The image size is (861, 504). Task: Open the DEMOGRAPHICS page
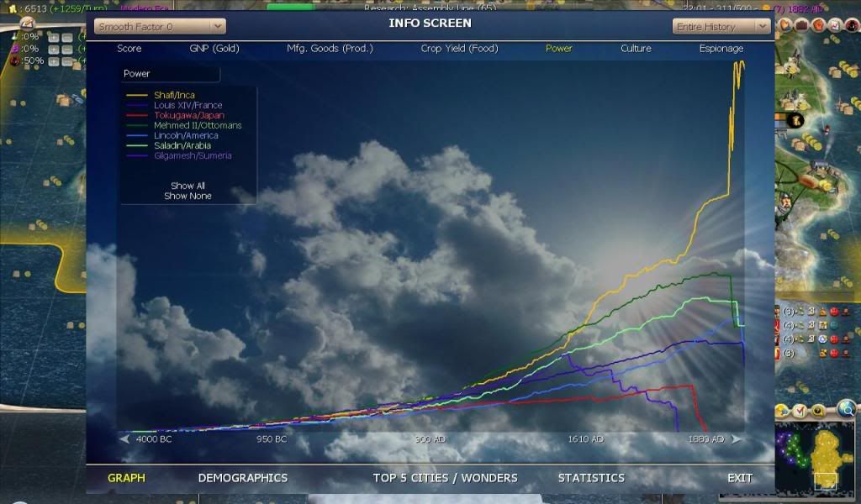(x=243, y=478)
